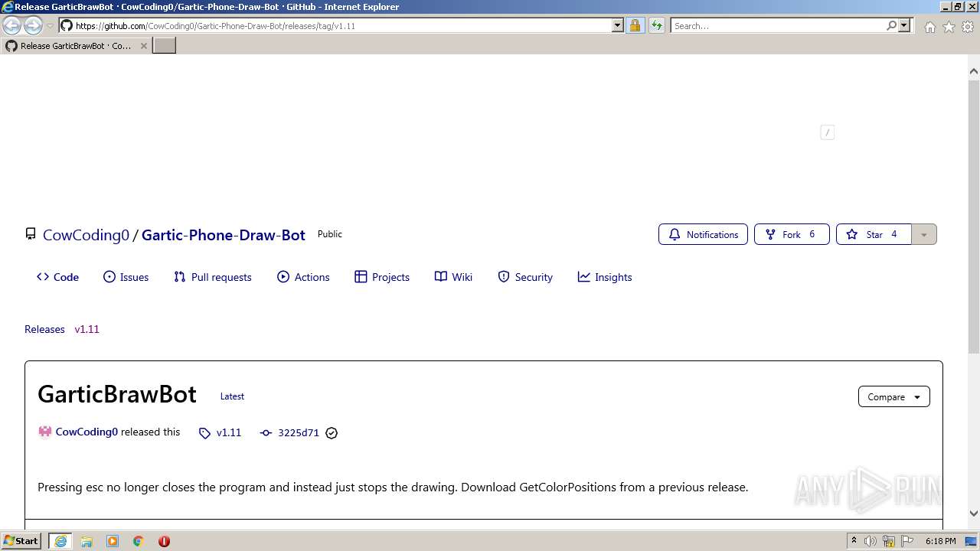Screen dimensions: 980x551
Task: Open a new blank browser tab
Action: pyautogui.click(x=165, y=46)
